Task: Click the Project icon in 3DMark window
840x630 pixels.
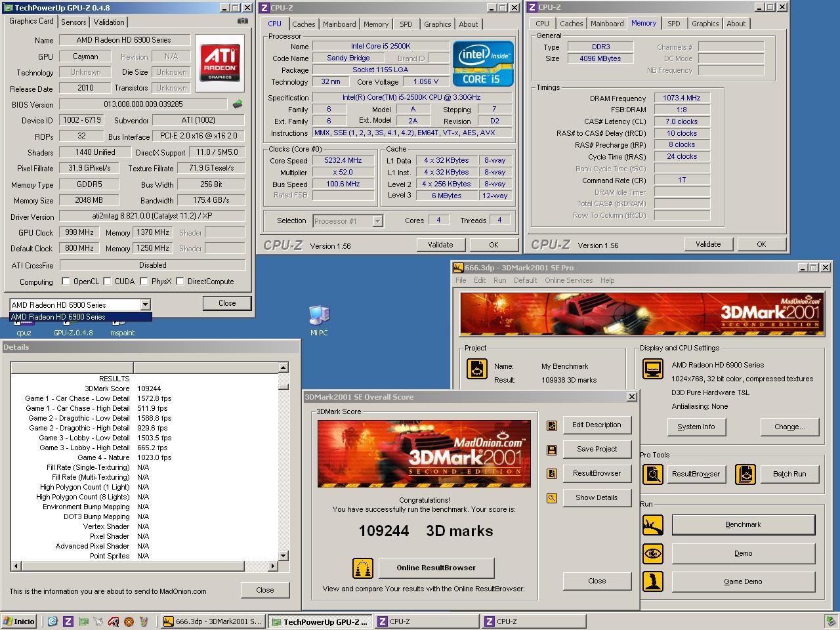Action: (477, 369)
